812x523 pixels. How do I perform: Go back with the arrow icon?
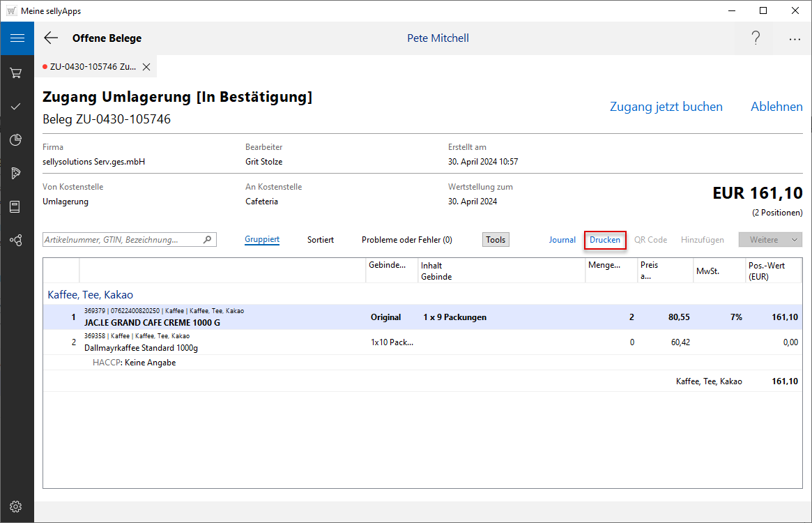[x=51, y=38]
